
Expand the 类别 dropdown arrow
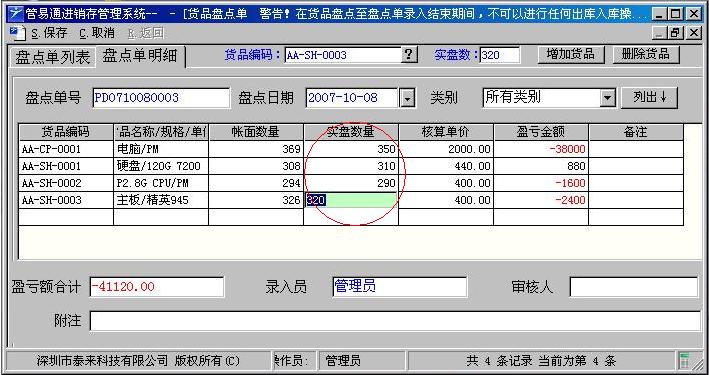(x=608, y=98)
